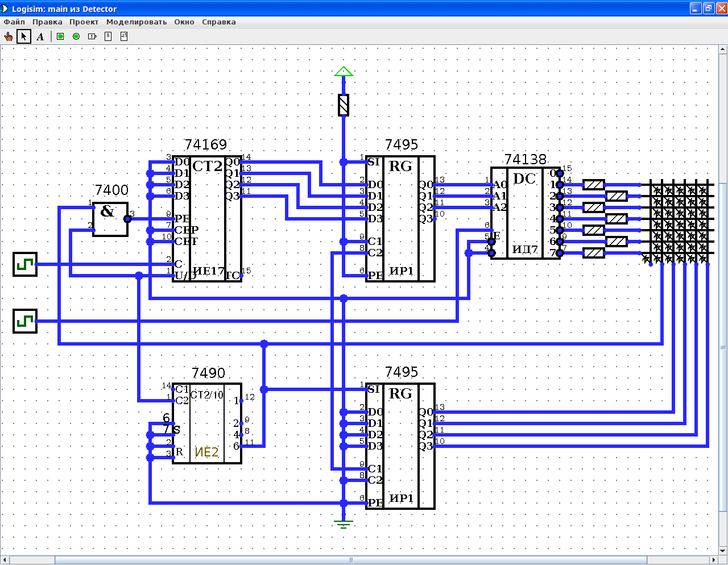
Task: Click the '74169' chip label
Action: point(206,144)
